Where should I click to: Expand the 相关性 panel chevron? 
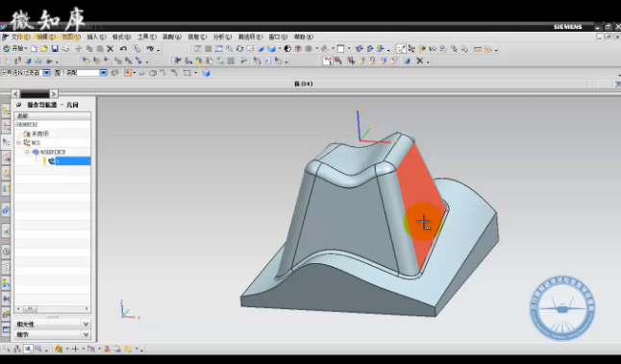pos(86,324)
